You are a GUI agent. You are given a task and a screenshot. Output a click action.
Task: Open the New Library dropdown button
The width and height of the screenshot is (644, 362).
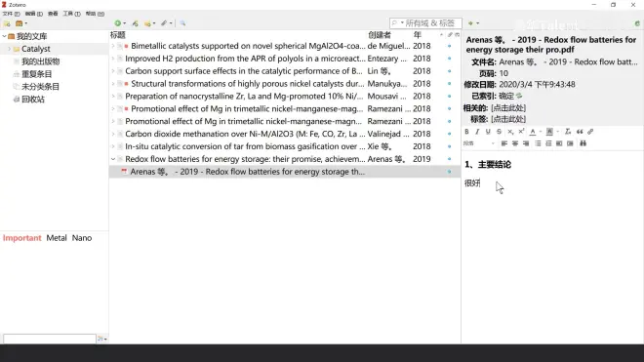pos(20,23)
